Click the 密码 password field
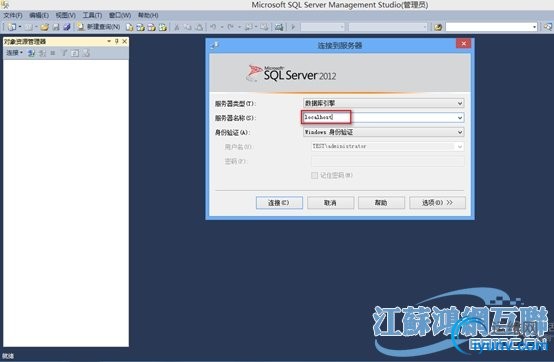This screenshot has width=554, height=362. 388,161
